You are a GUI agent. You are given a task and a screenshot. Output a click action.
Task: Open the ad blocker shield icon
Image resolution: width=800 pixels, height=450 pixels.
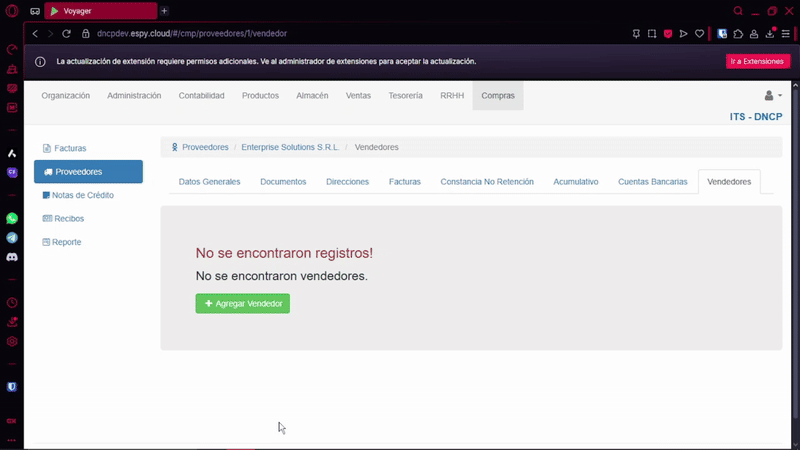(x=667, y=34)
